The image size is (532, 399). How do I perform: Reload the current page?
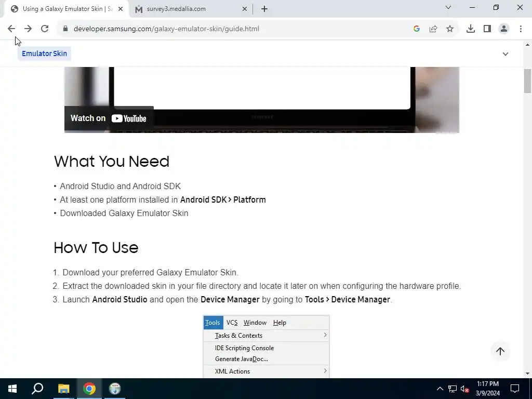[x=45, y=29]
